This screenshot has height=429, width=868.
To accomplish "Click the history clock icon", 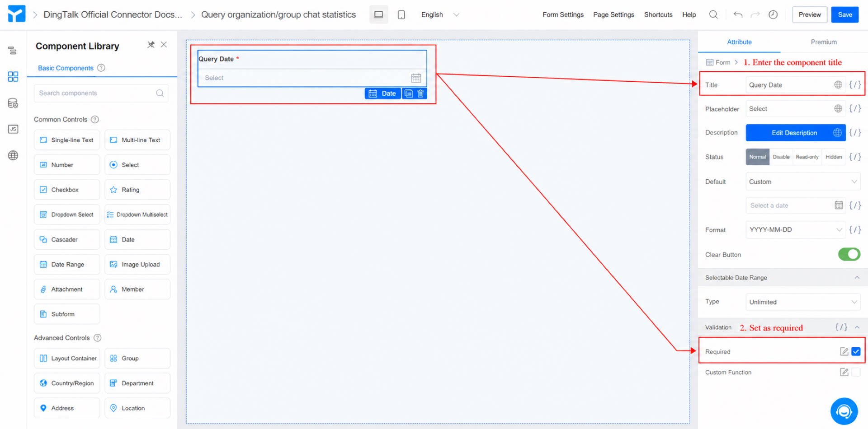I will [x=773, y=15].
